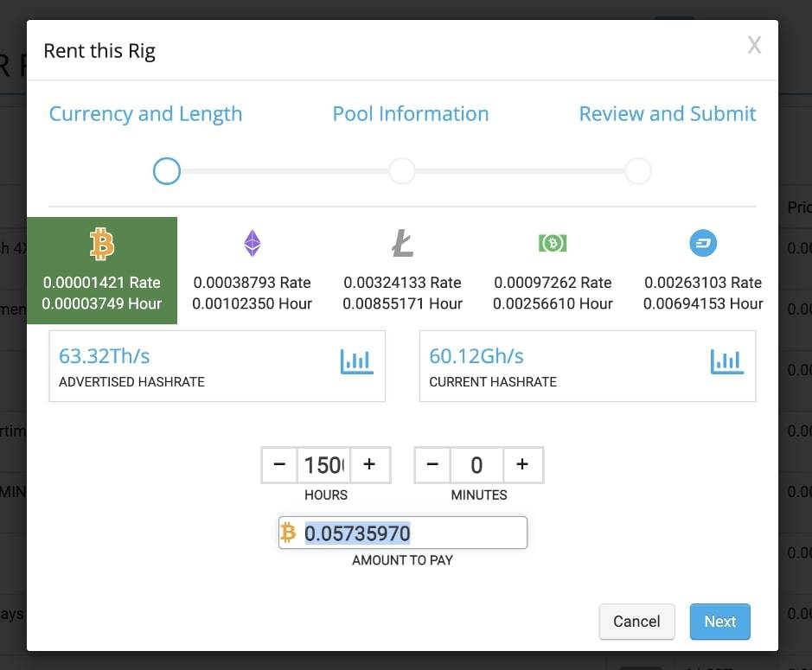
Task: Select the Bitcoin currency icon
Action: tap(102, 245)
